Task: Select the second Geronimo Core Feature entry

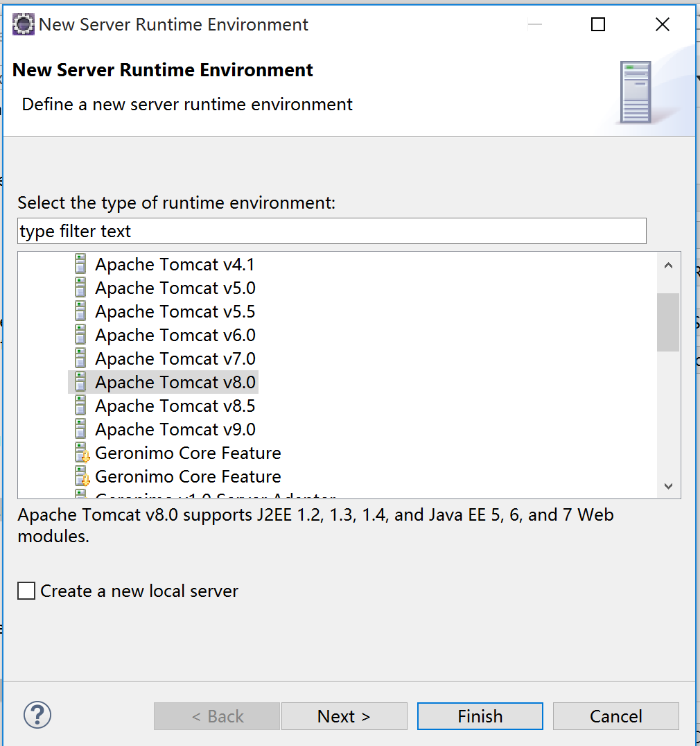Action: (x=188, y=476)
